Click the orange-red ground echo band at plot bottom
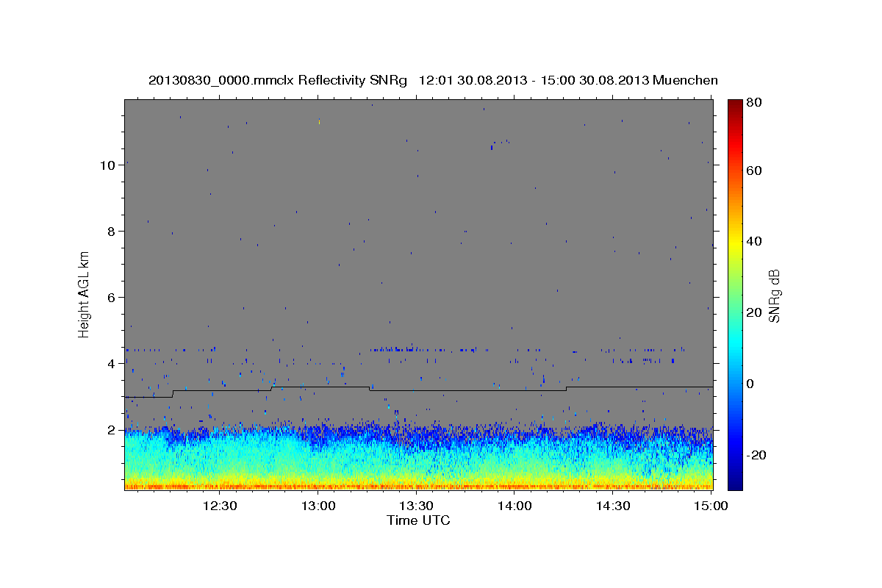This screenshot has width=882, height=588. (x=418, y=486)
